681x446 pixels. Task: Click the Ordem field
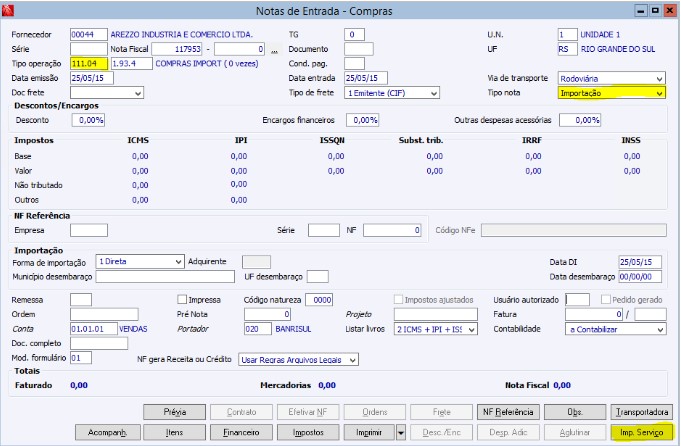point(104,314)
